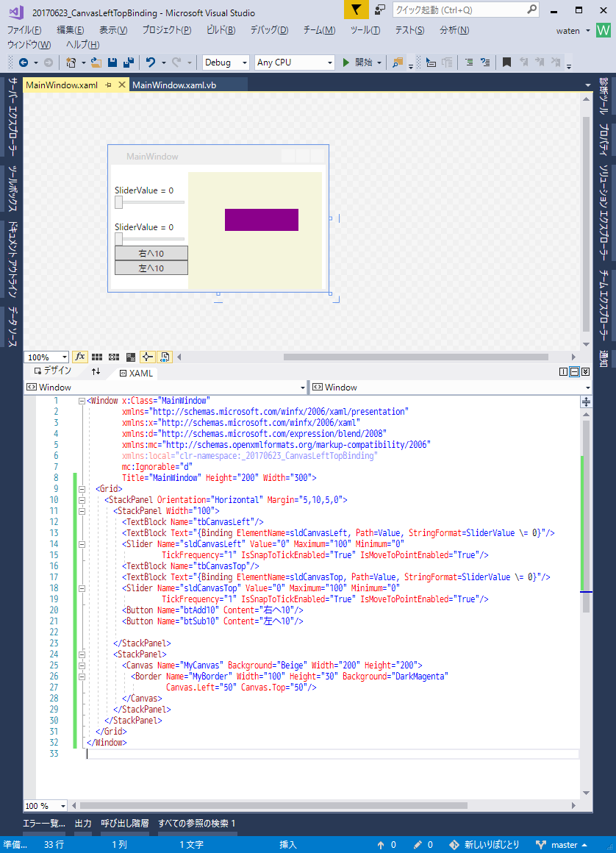Open the ビルド(B) menu
Image resolution: width=616 pixels, height=853 pixels.
(x=221, y=30)
